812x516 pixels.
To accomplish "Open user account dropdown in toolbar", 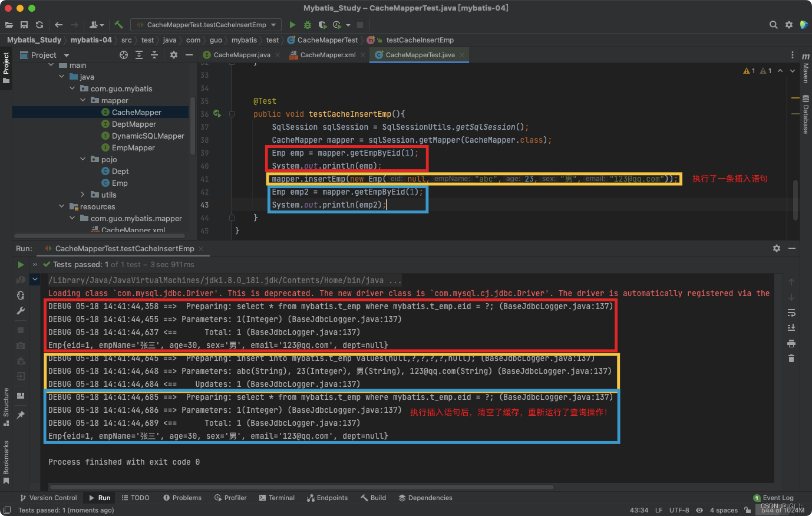I will [97, 25].
